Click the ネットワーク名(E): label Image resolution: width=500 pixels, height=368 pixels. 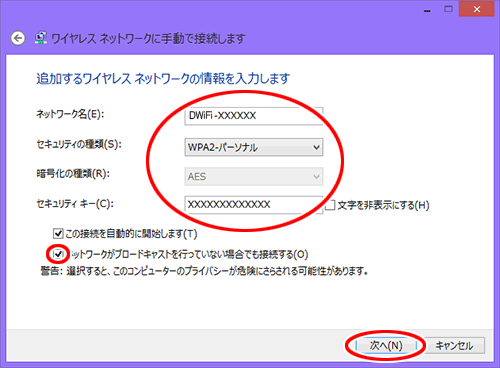[x=70, y=114]
